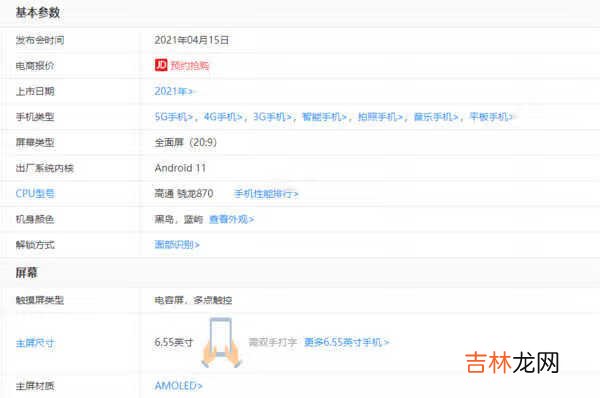
Task: Click the JD logo icon
Action: point(161,65)
